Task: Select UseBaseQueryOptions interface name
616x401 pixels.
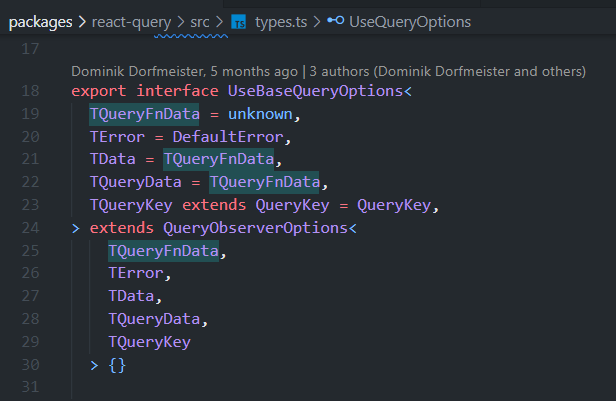Action: [x=315, y=91]
